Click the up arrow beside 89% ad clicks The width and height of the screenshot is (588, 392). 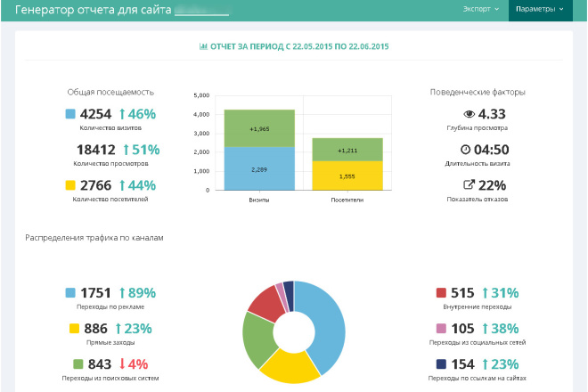point(122,292)
